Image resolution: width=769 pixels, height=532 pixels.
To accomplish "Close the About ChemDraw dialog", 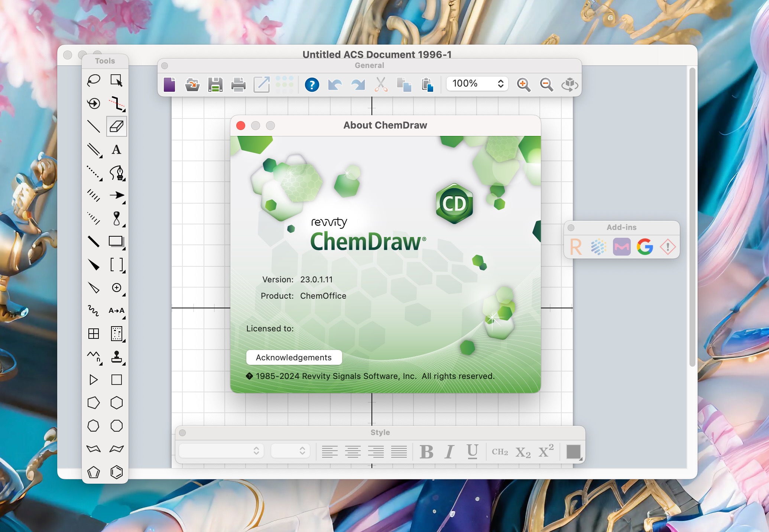I will 241,126.
